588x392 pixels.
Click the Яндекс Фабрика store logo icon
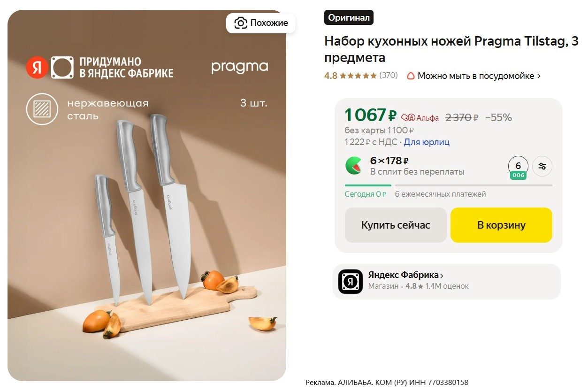tap(351, 282)
